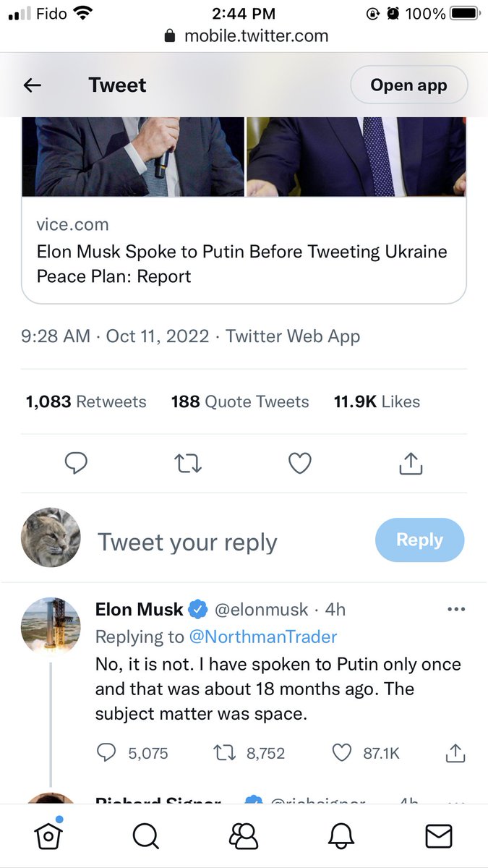Go back with the arrow icon
The image size is (488, 868).
[33, 85]
